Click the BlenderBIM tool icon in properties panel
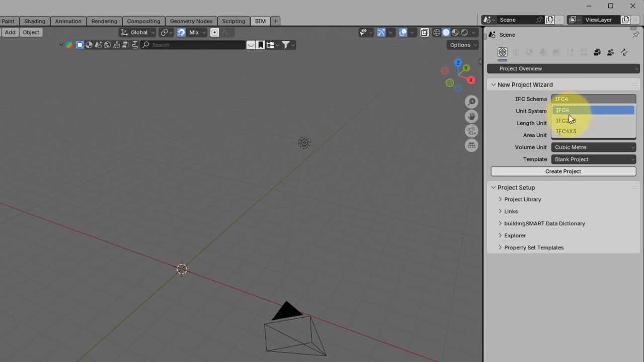This screenshot has width=644, height=362. [502, 52]
